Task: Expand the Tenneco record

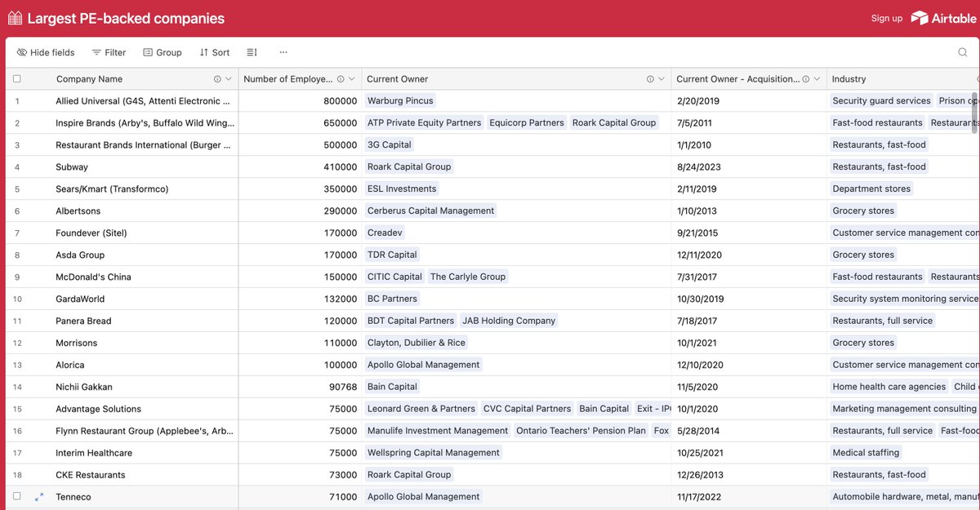Action: point(39,496)
